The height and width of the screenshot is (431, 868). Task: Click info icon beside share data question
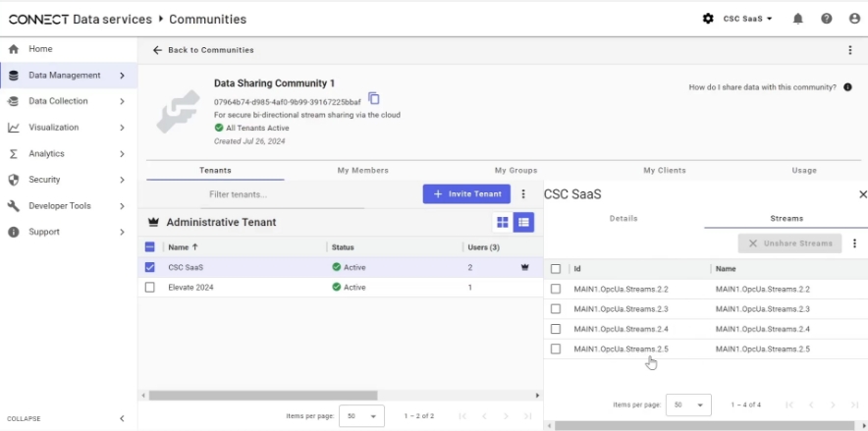tap(847, 87)
